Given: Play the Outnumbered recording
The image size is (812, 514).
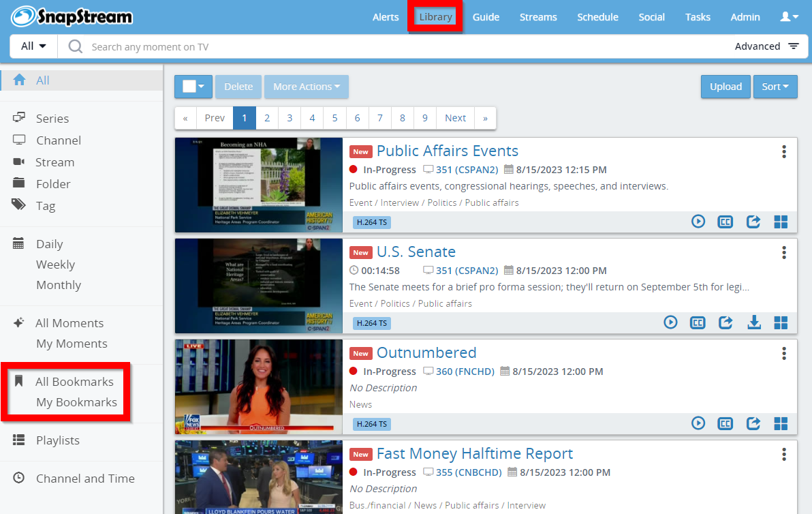Looking at the screenshot, I should point(698,423).
